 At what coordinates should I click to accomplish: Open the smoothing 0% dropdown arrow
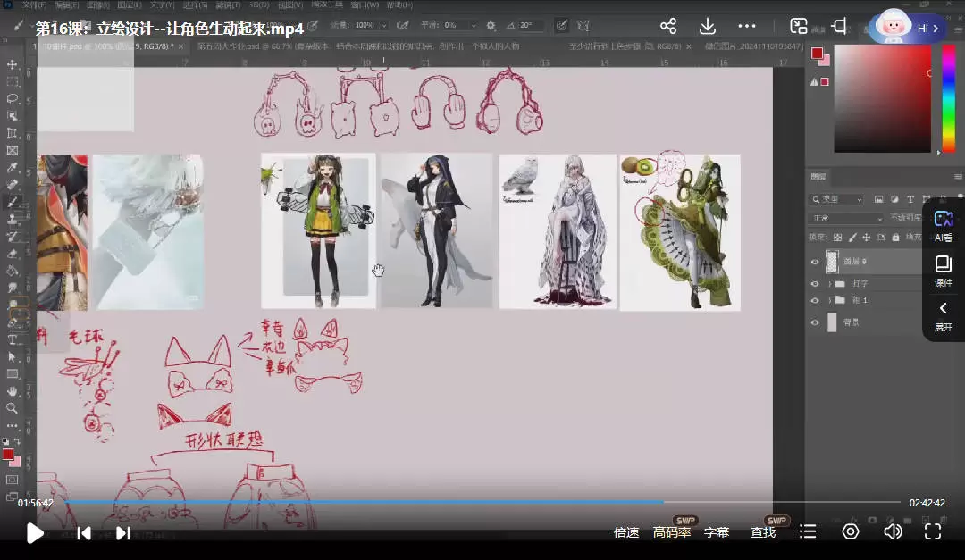pyautogui.click(x=474, y=25)
